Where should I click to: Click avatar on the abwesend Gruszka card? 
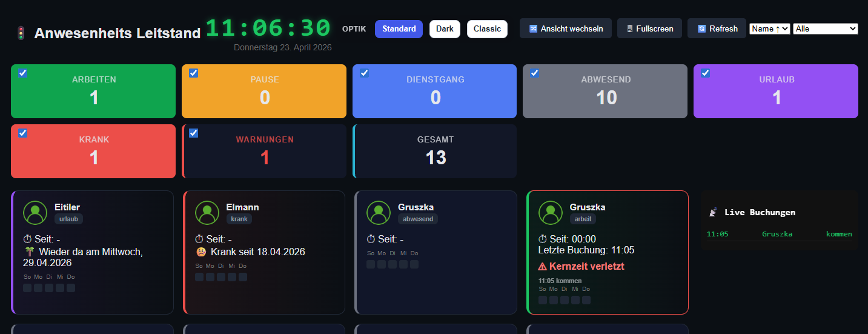pyautogui.click(x=379, y=212)
